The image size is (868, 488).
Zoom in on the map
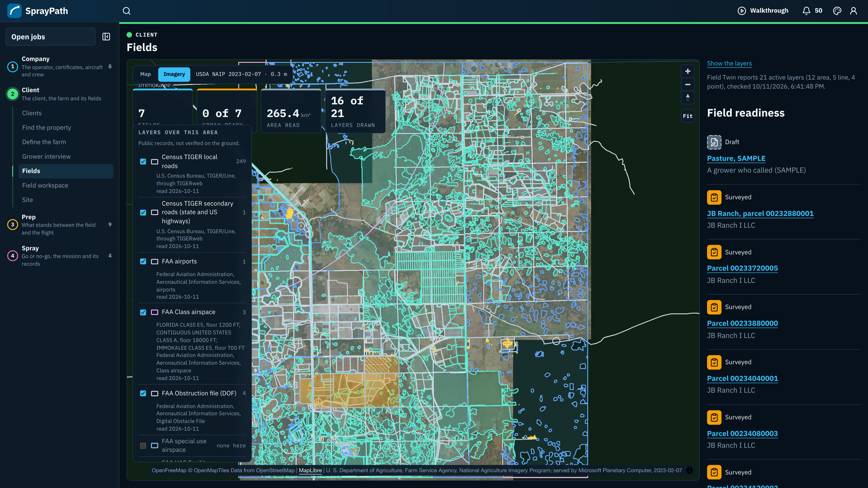click(688, 71)
